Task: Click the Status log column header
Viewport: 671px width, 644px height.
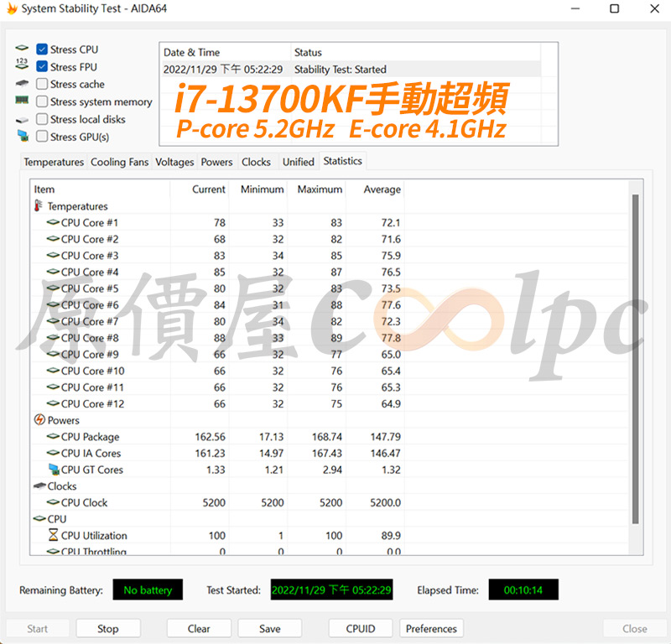Action: click(416, 52)
